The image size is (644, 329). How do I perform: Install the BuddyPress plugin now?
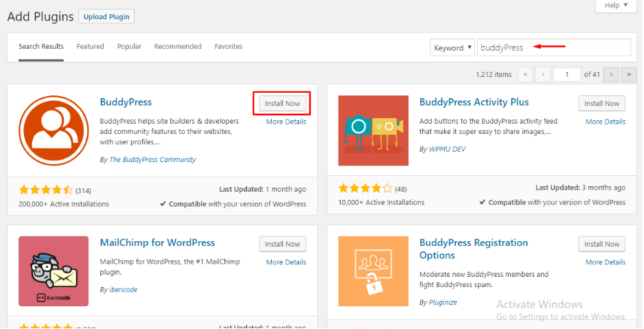coord(283,104)
